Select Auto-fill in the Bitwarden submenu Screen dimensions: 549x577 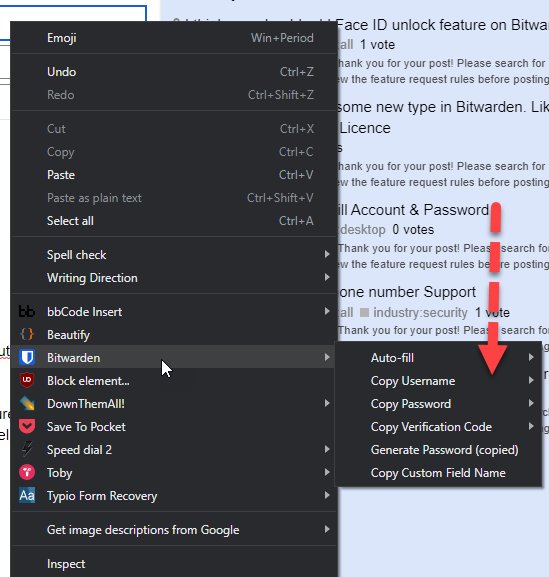click(x=438, y=358)
